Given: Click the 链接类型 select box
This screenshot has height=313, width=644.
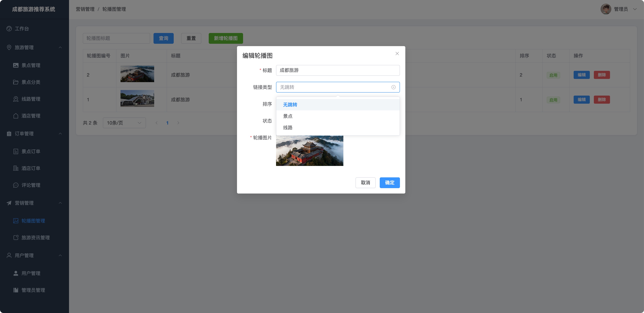Looking at the screenshot, I should tap(338, 87).
